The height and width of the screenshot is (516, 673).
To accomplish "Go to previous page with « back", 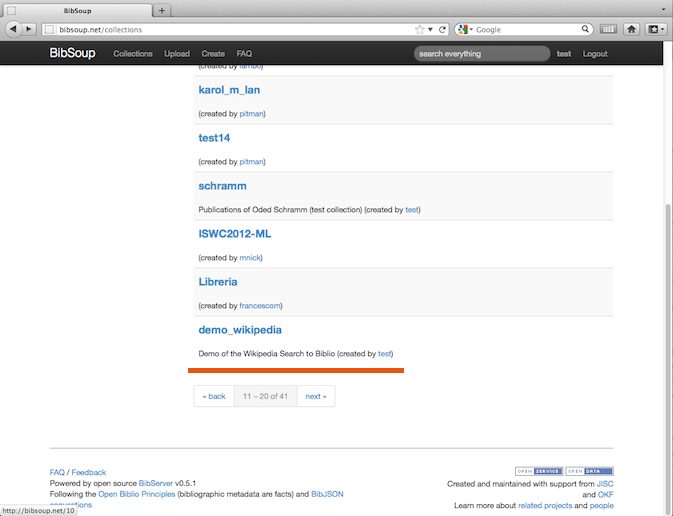I will 214,396.
